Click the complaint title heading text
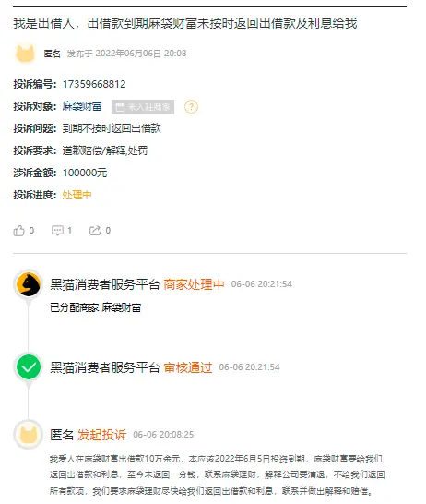The image size is (426, 504). [x=185, y=23]
